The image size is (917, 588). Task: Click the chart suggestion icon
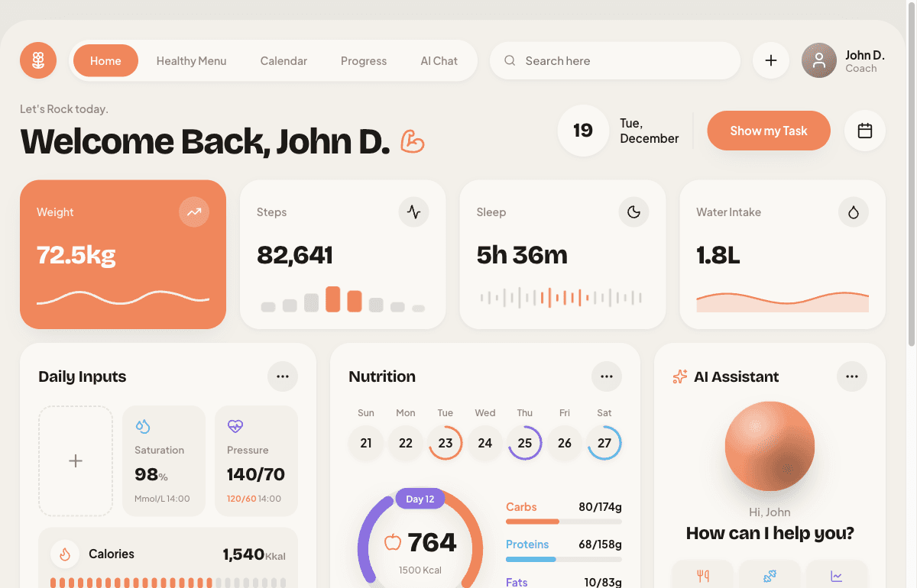pyautogui.click(x=837, y=576)
